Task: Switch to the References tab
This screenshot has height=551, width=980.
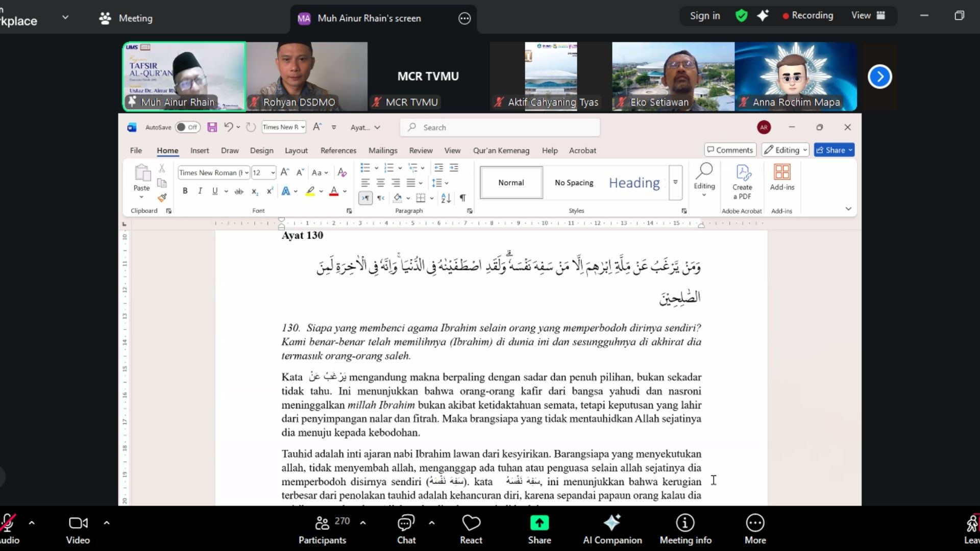Action: (x=338, y=151)
